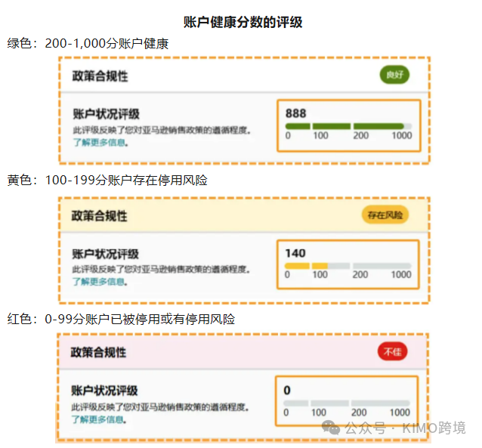Image resolution: width=482 pixels, height=448 pixels.
Task: Click the red 不佳 status badge
Action: (x=393, y=351)
